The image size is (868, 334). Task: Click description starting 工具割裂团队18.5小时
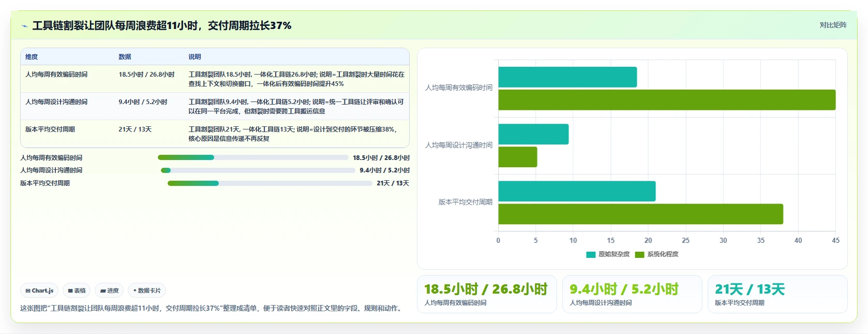296,79
